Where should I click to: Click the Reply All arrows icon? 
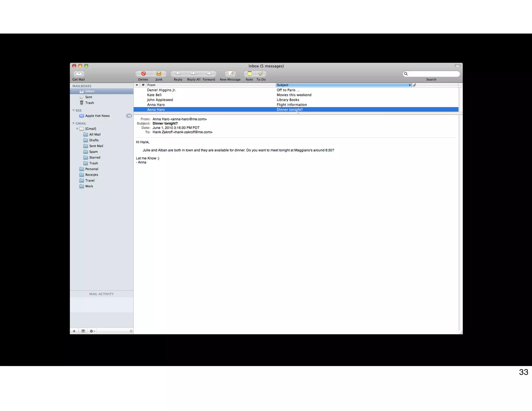point(193,74)
